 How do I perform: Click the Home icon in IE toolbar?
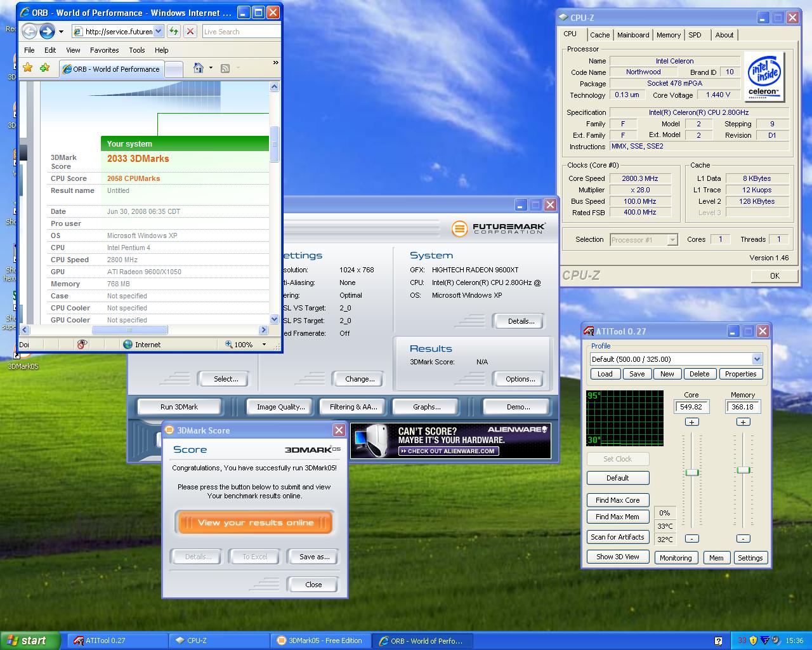[x=199, y=68]
